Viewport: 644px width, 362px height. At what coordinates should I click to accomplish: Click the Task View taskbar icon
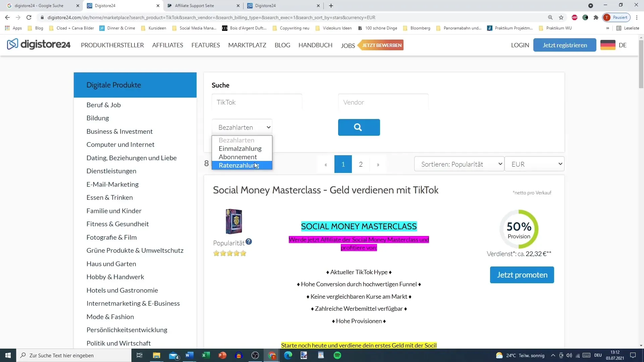tap(140, 355)
